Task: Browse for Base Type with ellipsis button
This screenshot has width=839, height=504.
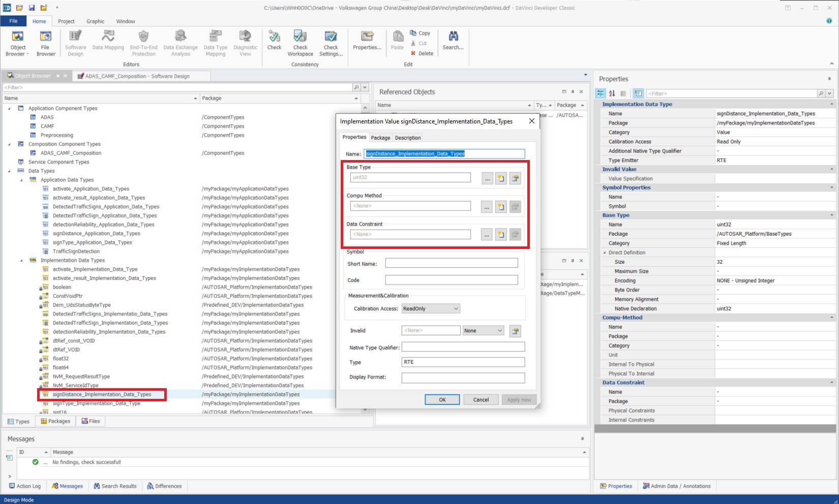Action: (487, 178)
